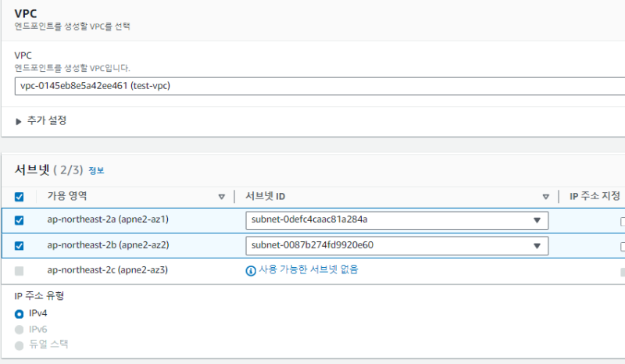625x364 pixels.
Task: Click the 정보 link beside 서브넷
Action: click(96, 170)
